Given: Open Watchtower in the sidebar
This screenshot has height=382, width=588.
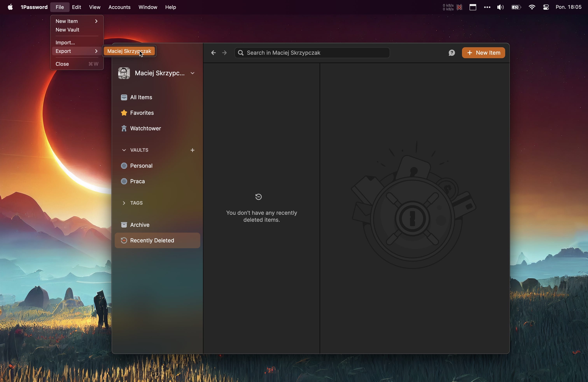Looking at the screenshot, I should click(157, 129).
